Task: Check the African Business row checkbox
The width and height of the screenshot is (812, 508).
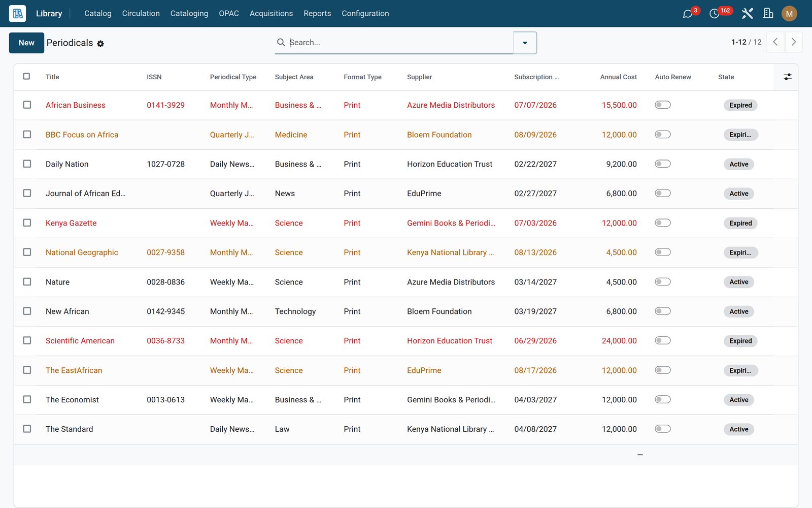Action: tap(27, 105)
